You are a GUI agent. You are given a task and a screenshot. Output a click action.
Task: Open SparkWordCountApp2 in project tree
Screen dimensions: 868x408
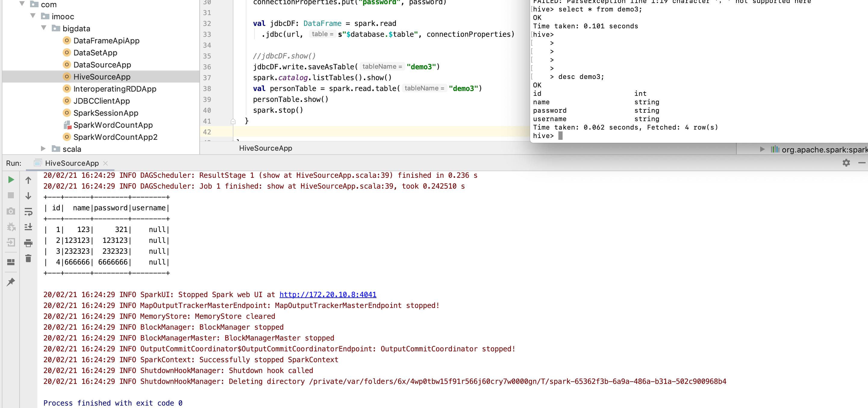(115, 137)
